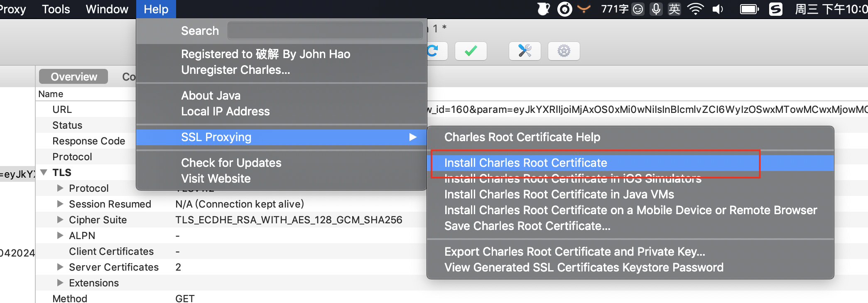The height and width of the screenshot is (303, 868).
Task: Expand the Server Certificates row
Action: pos(60,267)
